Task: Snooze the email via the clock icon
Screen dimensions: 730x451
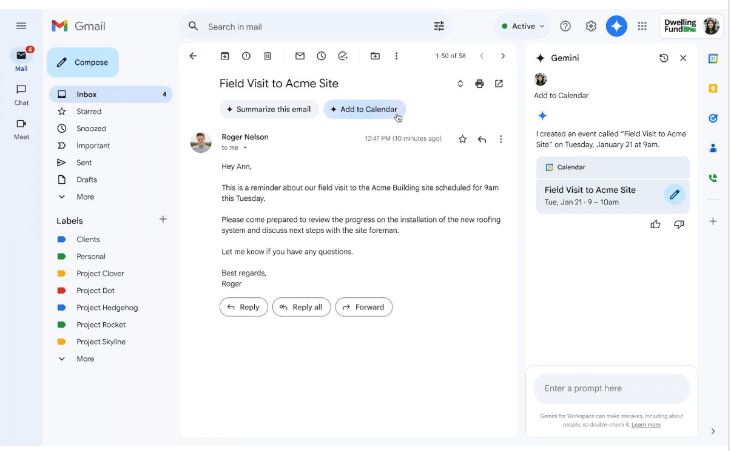Action: pyautogui.click(x=321, y=56)
